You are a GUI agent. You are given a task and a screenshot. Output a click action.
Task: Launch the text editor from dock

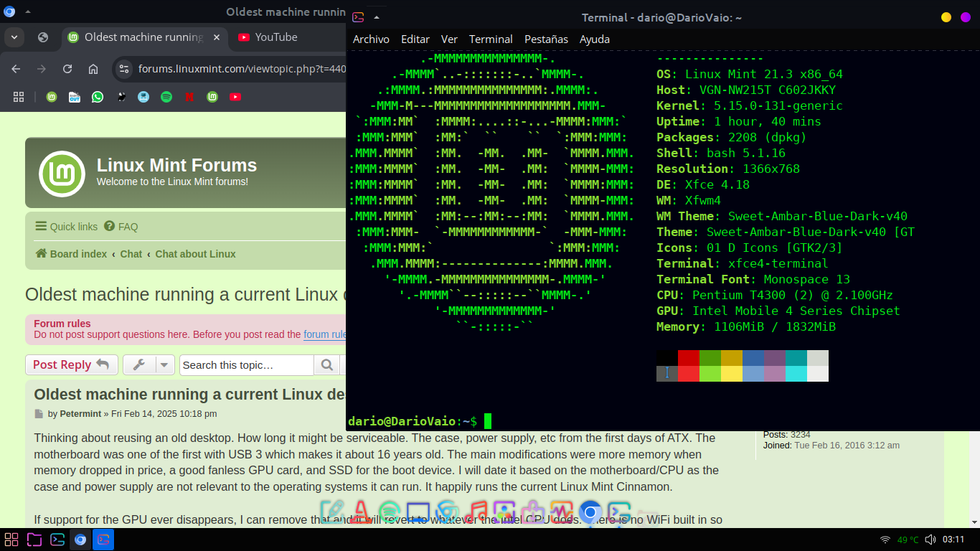point(333,512)
